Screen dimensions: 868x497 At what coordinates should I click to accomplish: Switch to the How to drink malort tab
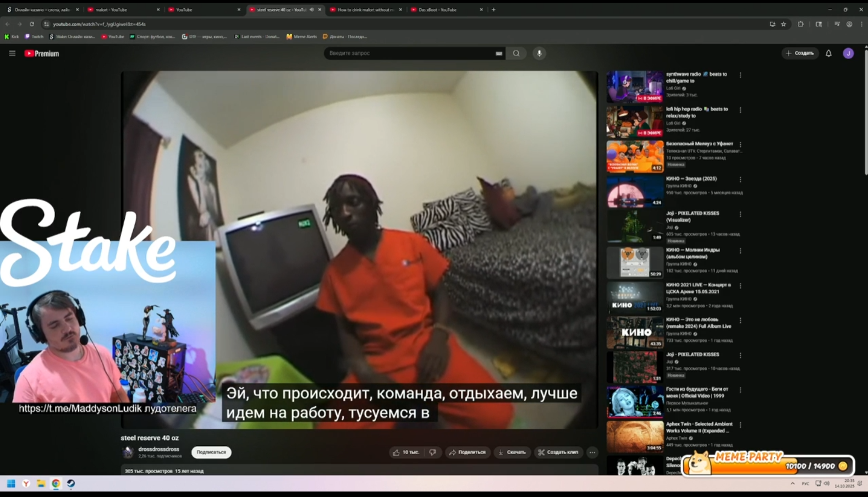coord(365,9)
